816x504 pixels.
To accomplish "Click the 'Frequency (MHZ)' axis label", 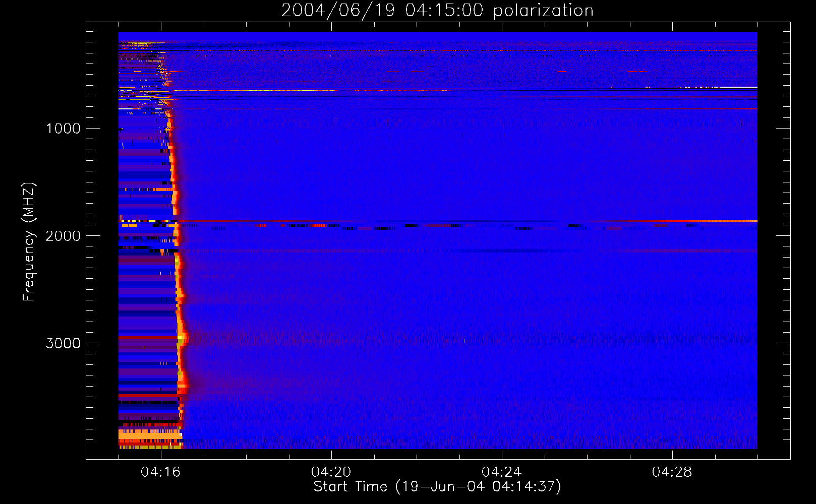I will coord(29,242).
